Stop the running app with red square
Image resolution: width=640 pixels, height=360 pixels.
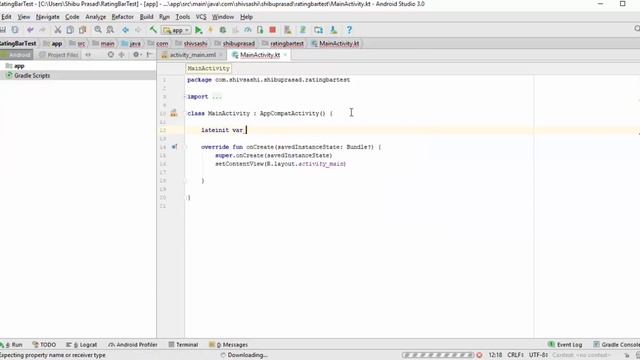tap(273, 30)
